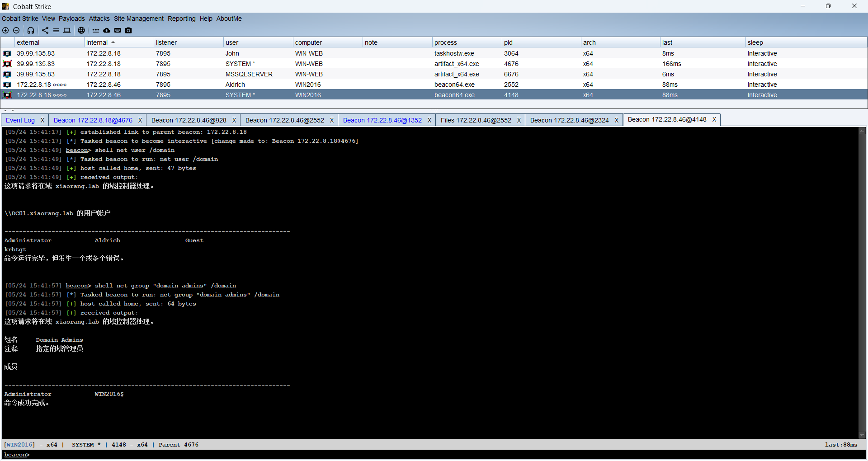
Task: Select pid 2552 beacon64.exe row
Action: point(434,85)
